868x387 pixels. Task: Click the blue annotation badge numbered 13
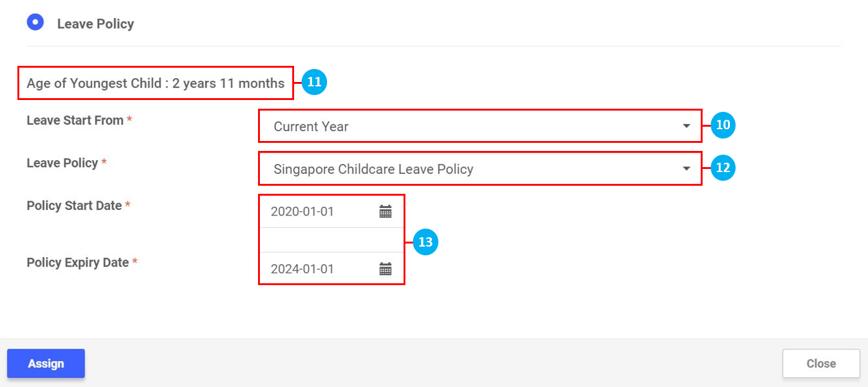pos(425,242)
